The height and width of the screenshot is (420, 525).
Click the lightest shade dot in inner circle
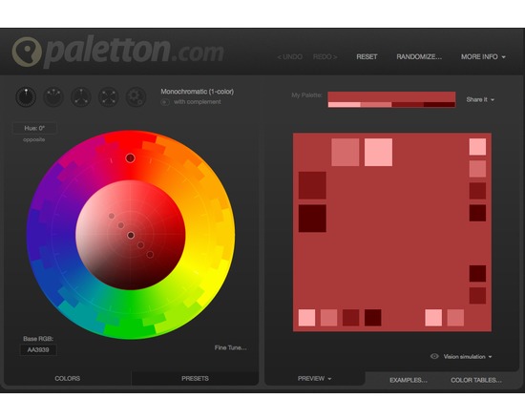pos(112,216)
